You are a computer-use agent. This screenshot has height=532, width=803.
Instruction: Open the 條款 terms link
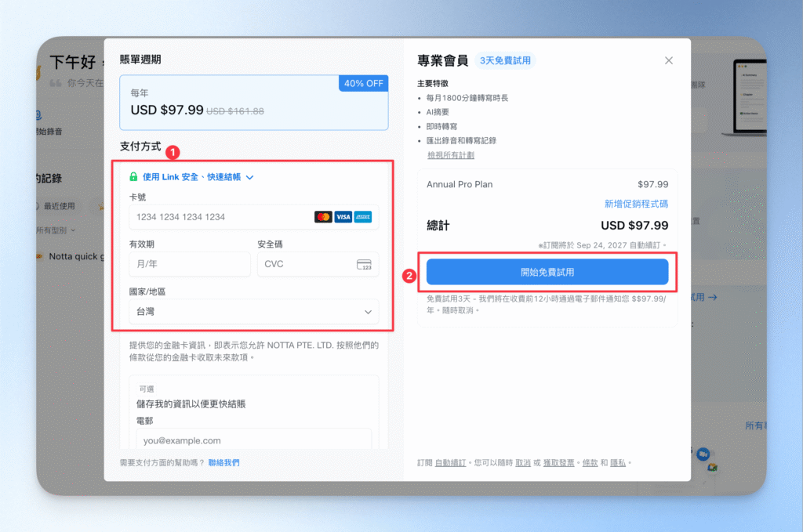(x=590, y=462)
